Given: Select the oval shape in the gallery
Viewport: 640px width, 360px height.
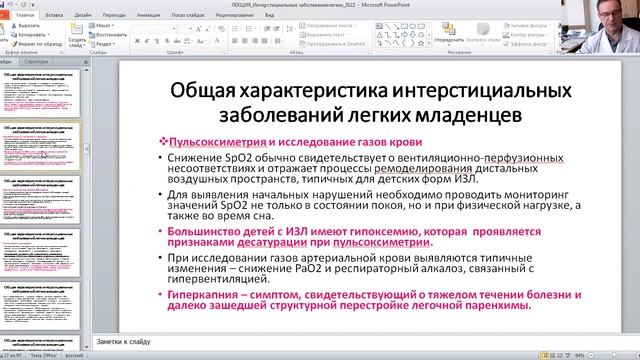Looking at the screenshot, I should [x=412, y=26].
